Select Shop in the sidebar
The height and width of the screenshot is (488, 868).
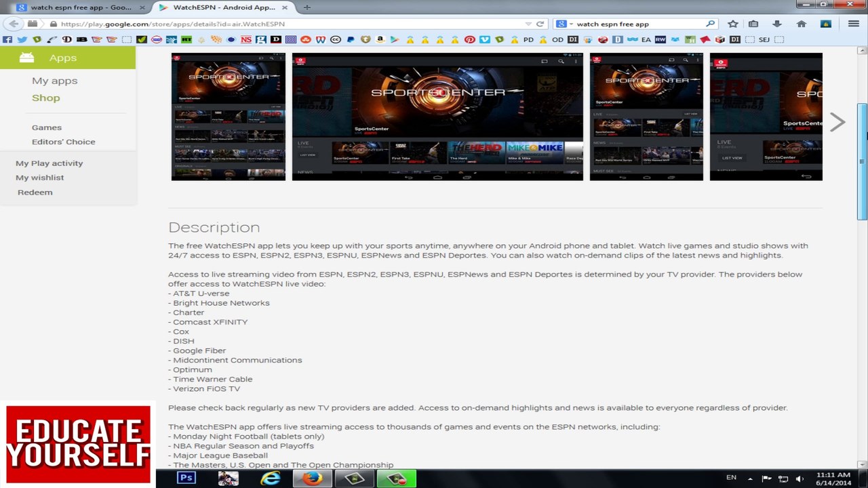tap(46, 98)
